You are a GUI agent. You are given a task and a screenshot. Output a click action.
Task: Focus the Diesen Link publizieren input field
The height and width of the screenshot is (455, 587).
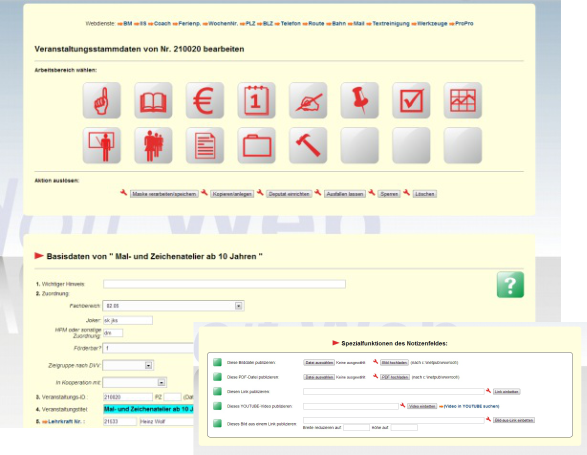[393, 391]
